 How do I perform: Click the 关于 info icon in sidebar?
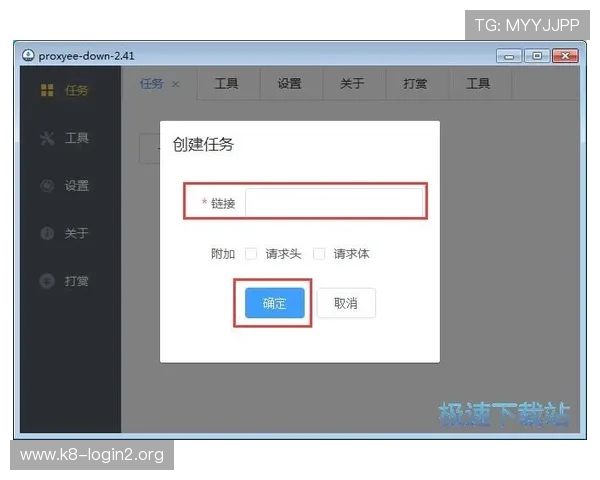click(x=47, y=233)
